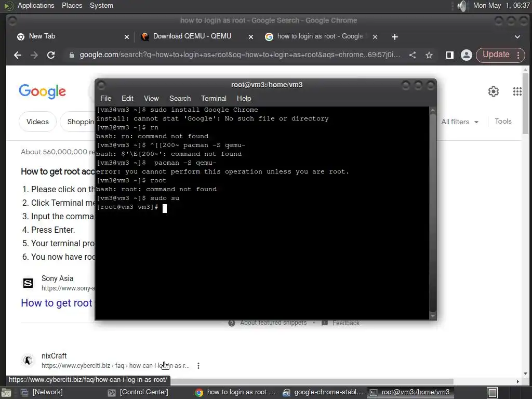
Task: Close the Download QEMU tab
Action: (x=251, y=37)
